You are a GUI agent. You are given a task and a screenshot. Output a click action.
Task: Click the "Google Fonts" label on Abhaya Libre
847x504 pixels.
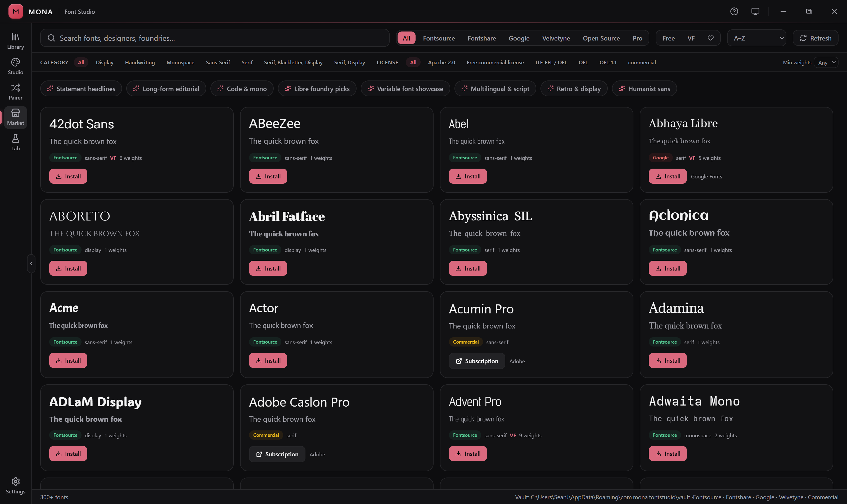click(706, 177)
